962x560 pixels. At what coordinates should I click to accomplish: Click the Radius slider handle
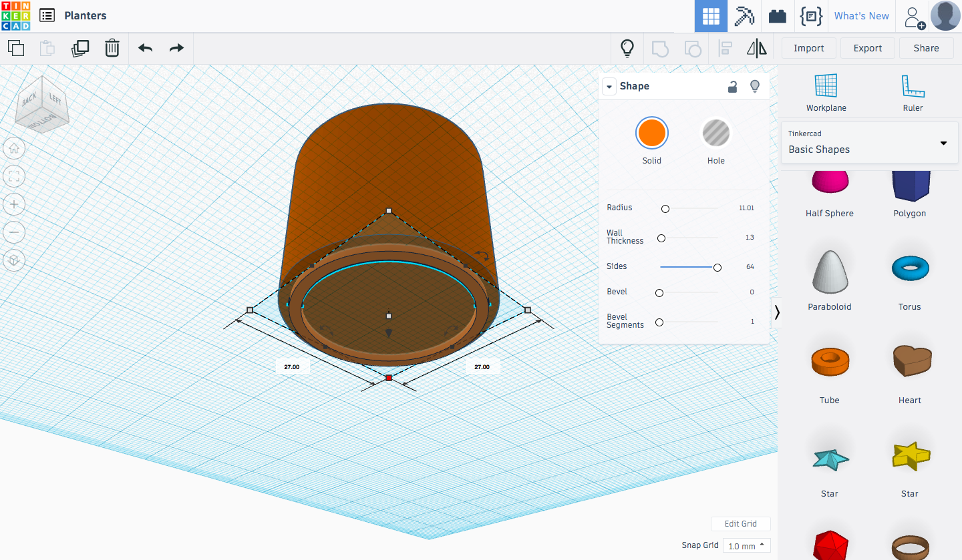(x=665, y=209)
